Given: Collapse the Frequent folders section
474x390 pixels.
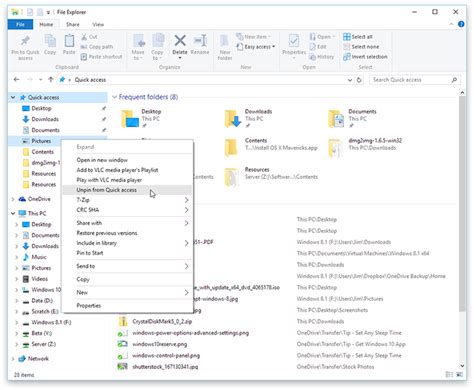Looking at the screenshot, I should point(114,97).
